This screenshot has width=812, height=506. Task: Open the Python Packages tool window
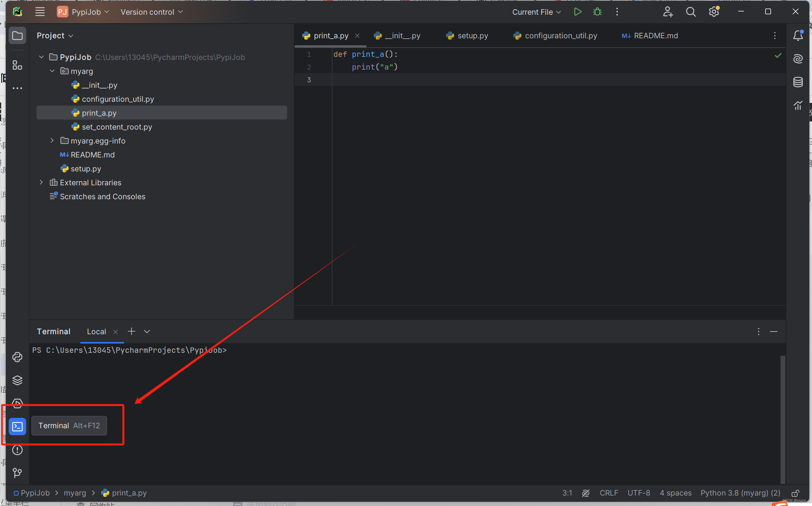pos(17,380)
